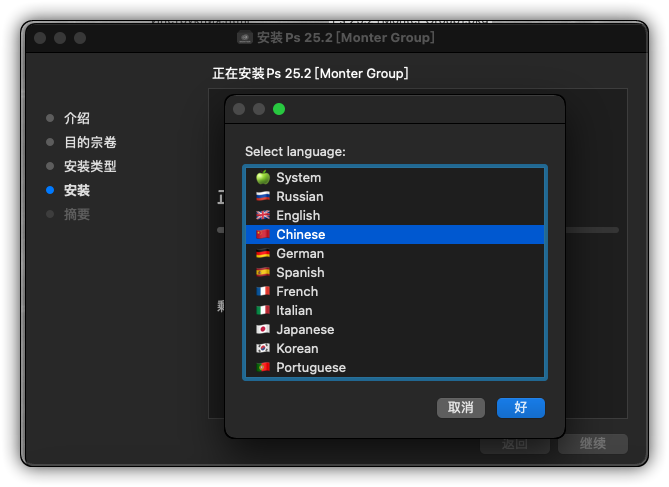Click the active 安装 step in sidebar

[77, 190]
